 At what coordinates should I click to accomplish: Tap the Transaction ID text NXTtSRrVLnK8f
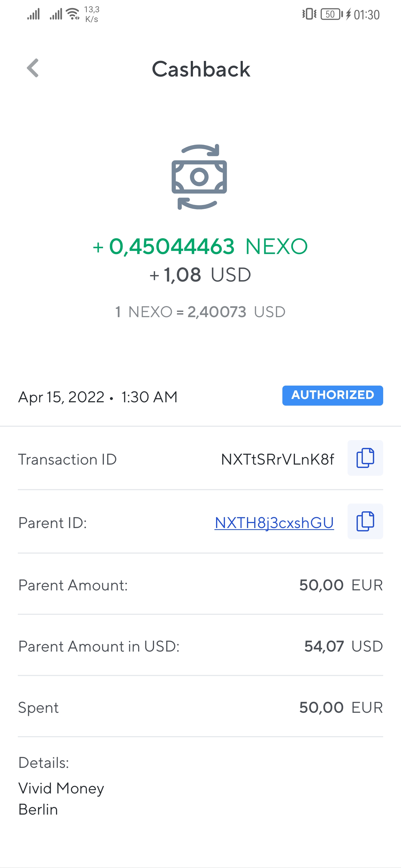(277, 459)
